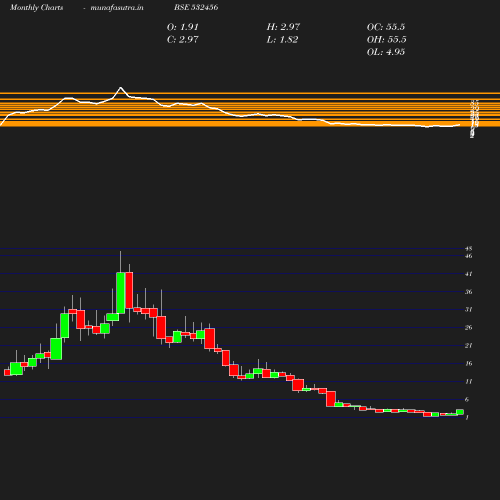Select the high value "H: 2.97"
Image resolution: width=500 pixels, height=500 pixels.
tap(283, 27)
